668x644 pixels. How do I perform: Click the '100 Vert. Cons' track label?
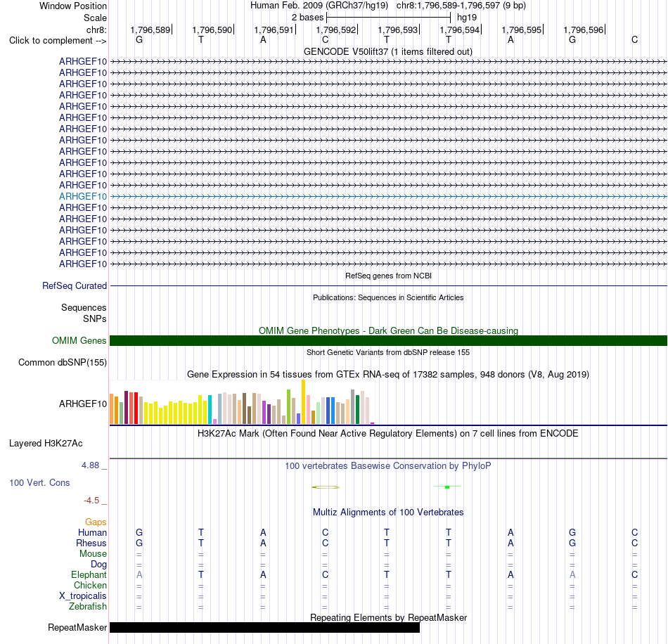click(39, 482)
